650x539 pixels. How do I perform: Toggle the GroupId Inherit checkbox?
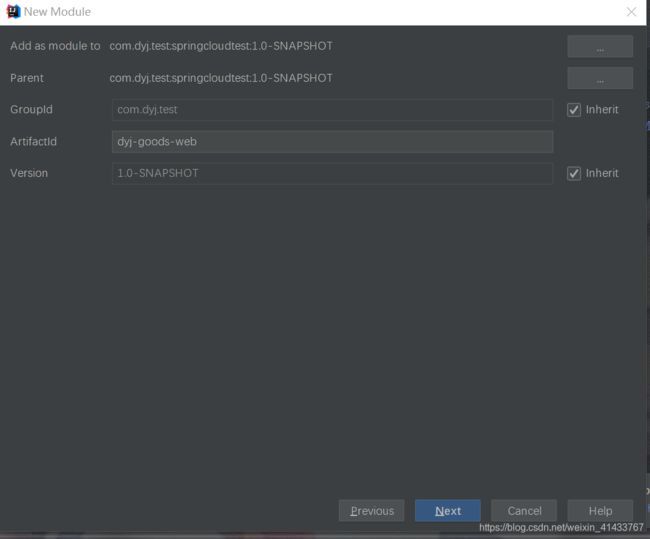click(574, 110)
